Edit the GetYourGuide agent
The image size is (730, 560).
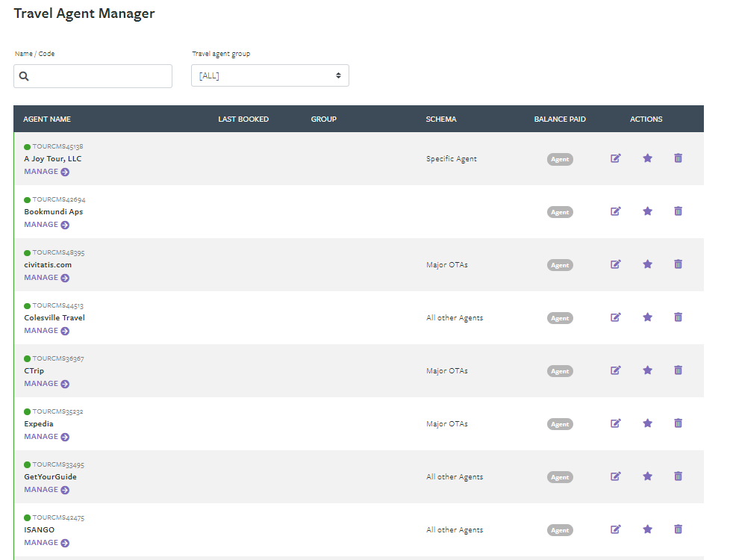point(616,476)
